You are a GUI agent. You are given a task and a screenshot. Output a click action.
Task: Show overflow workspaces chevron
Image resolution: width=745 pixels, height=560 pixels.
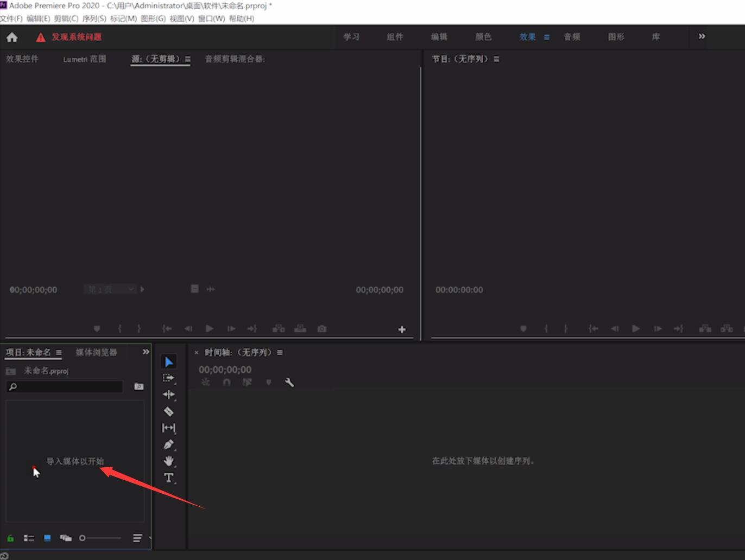point(702,36)
